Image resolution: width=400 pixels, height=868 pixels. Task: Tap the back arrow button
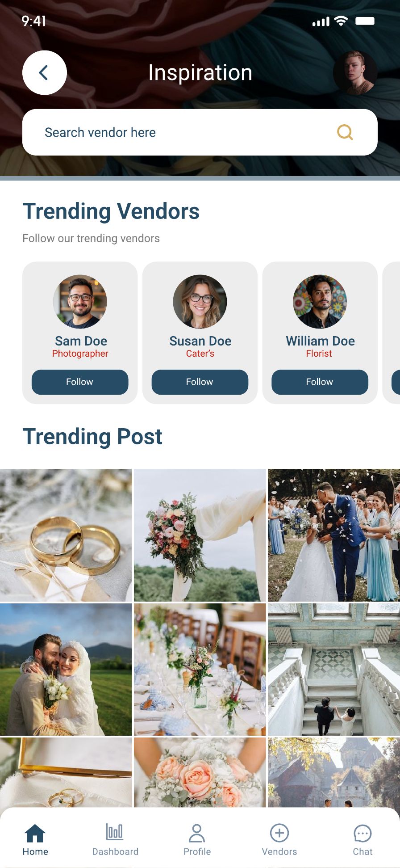tap(45, 72)
